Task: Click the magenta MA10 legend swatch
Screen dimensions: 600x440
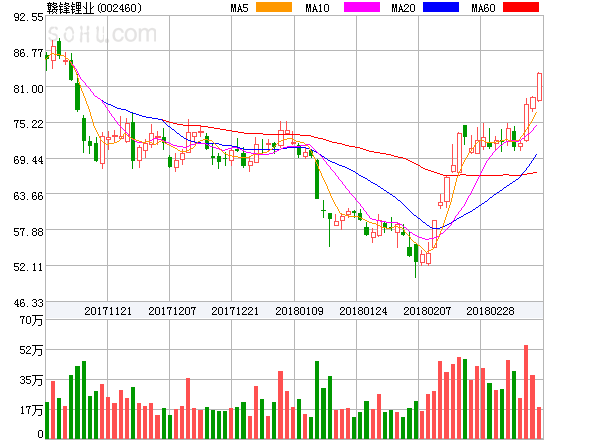Action: [x=362, y=7]
